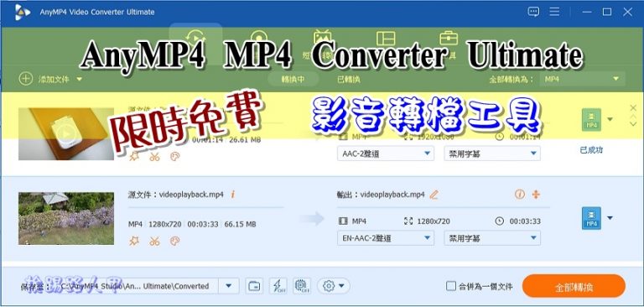Toggle the GPU hardware acceleration OFF icon

302,286
